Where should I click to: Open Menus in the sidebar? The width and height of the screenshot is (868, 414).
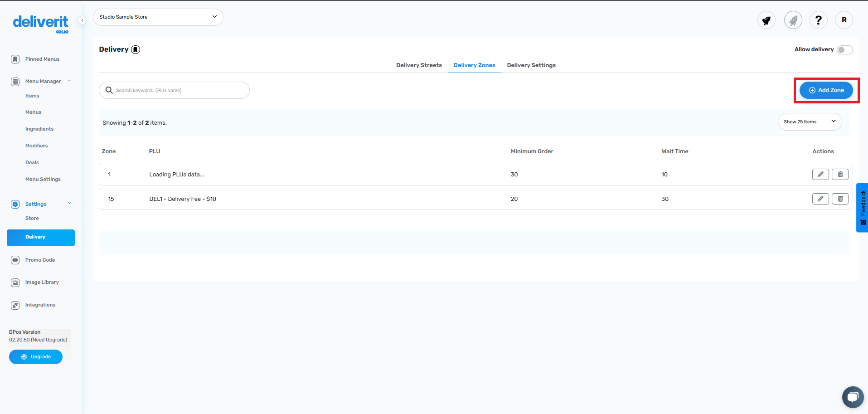pos(33,112)
